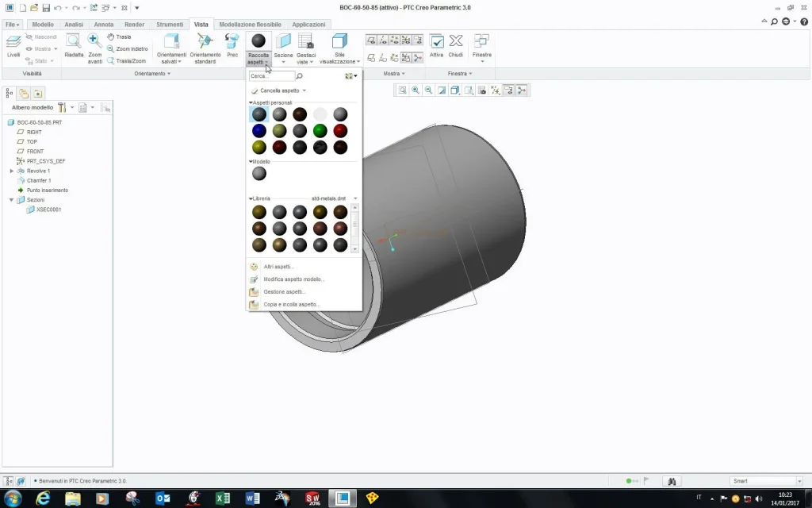This screenshot has width=812, height=508.
Task: Collapse the Sezioni tree node
Action: point(11,199)
